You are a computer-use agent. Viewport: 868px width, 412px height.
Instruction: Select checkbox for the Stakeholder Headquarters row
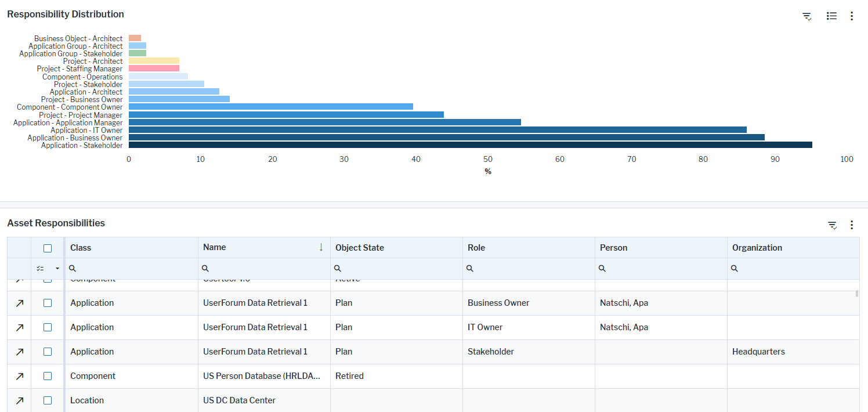point(48,352)
